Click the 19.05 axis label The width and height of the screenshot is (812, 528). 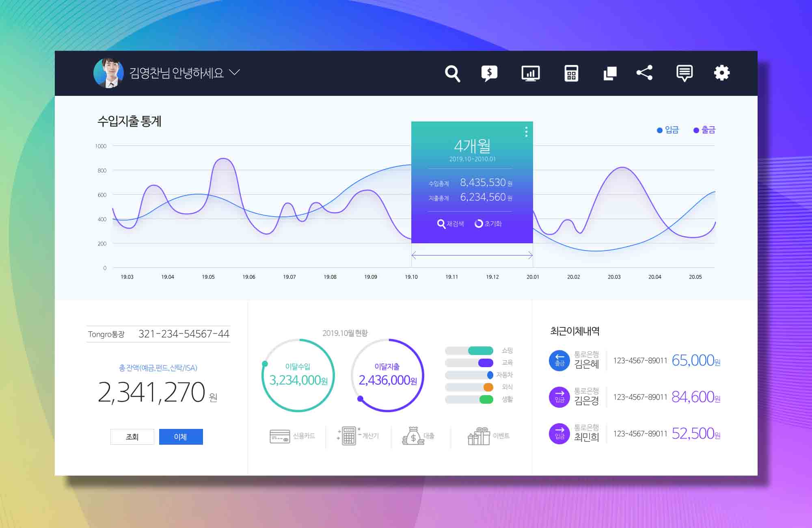coord(208,277)
